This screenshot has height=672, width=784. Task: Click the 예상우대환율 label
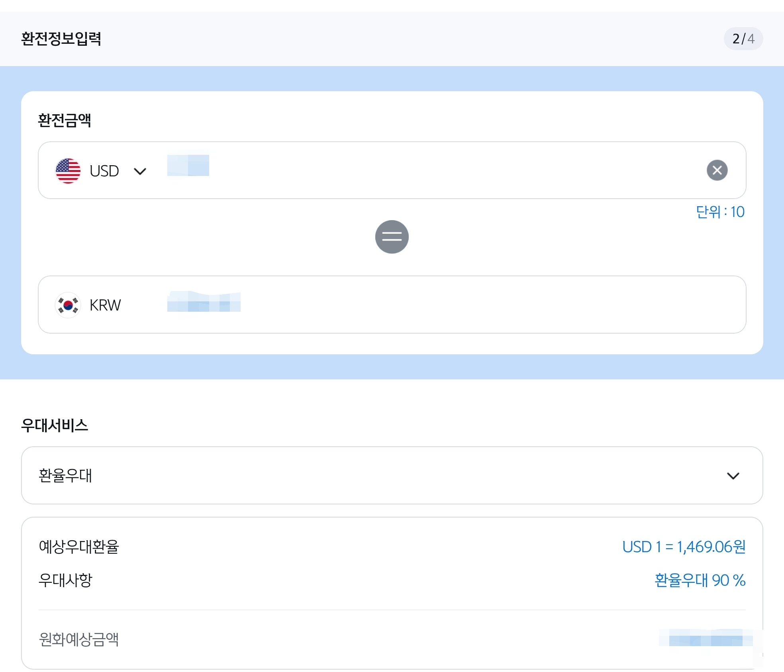pos(79,547)
